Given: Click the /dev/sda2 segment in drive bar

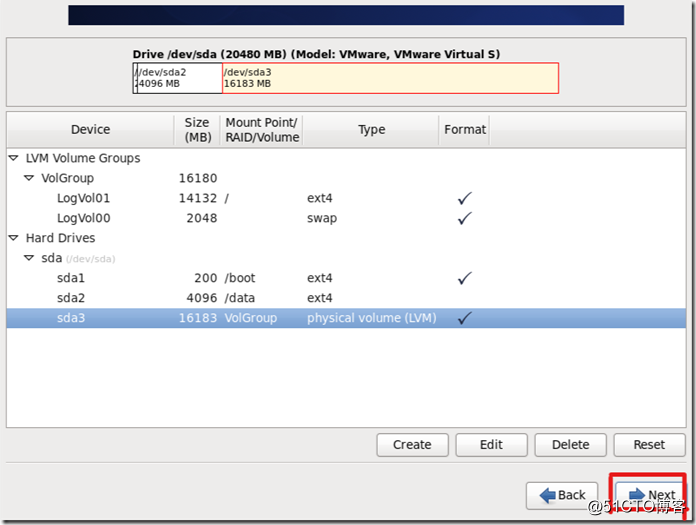Looking at the screenshot, I should coord(179,78).
